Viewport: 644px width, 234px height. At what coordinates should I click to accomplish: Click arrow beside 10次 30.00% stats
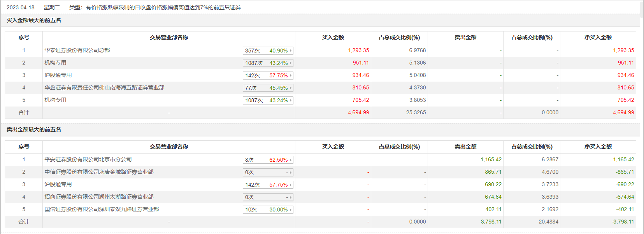tap(291, 210)
